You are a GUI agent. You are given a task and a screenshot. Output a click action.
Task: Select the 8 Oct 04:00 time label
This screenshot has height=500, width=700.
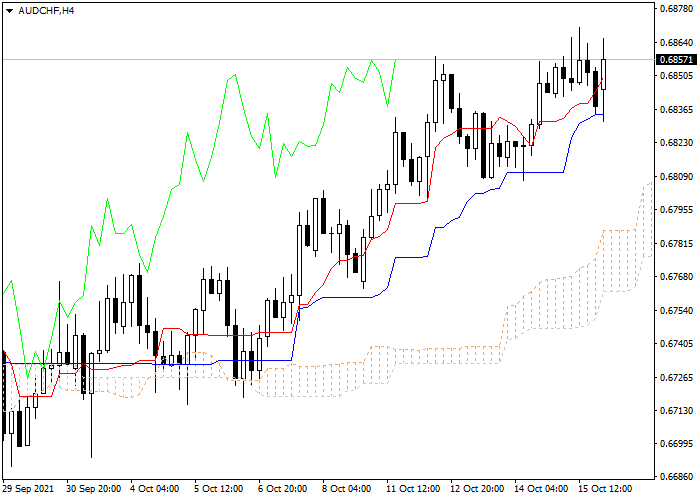click(346, 489)
